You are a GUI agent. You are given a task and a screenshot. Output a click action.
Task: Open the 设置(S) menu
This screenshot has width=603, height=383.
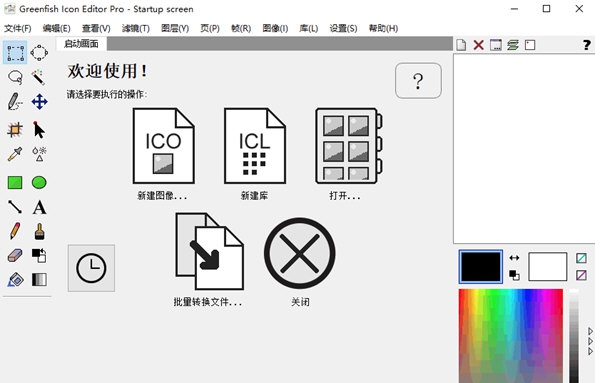[x=343, y=28]
